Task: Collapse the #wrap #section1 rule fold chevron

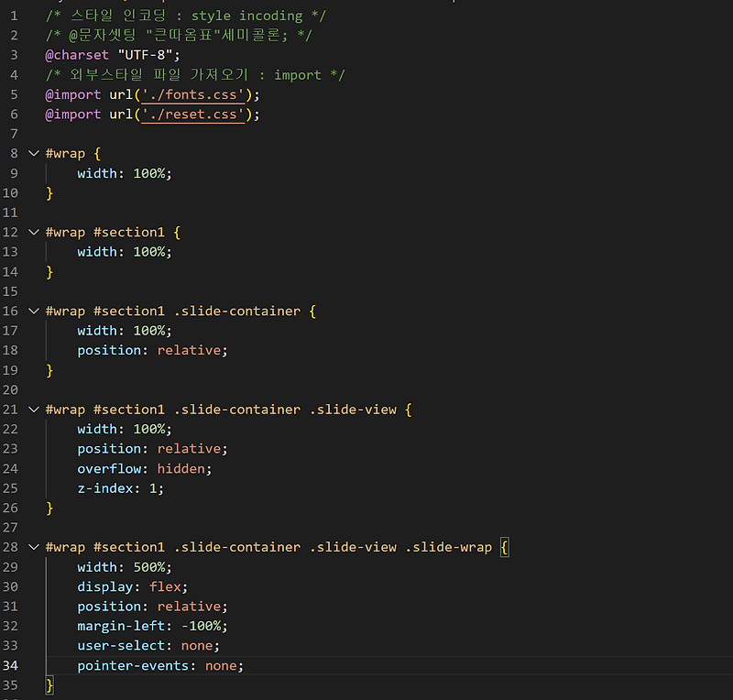Action: [33, 232]
